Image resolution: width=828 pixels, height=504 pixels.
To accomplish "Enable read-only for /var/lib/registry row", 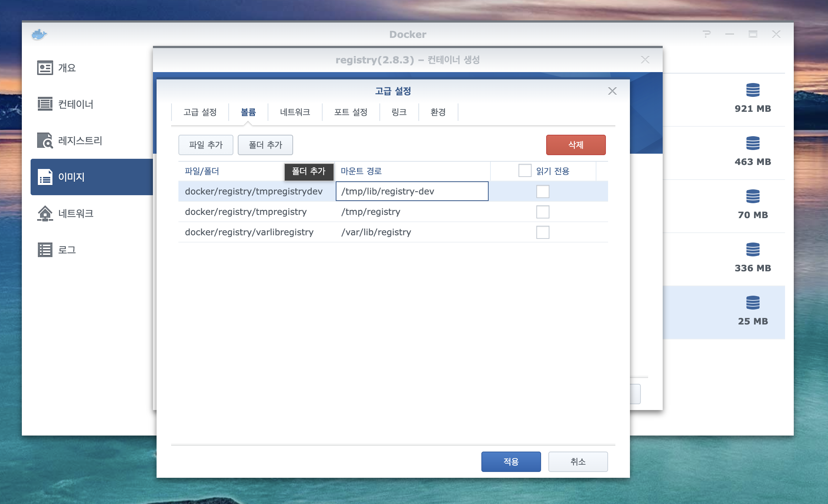I will (543, 232).
